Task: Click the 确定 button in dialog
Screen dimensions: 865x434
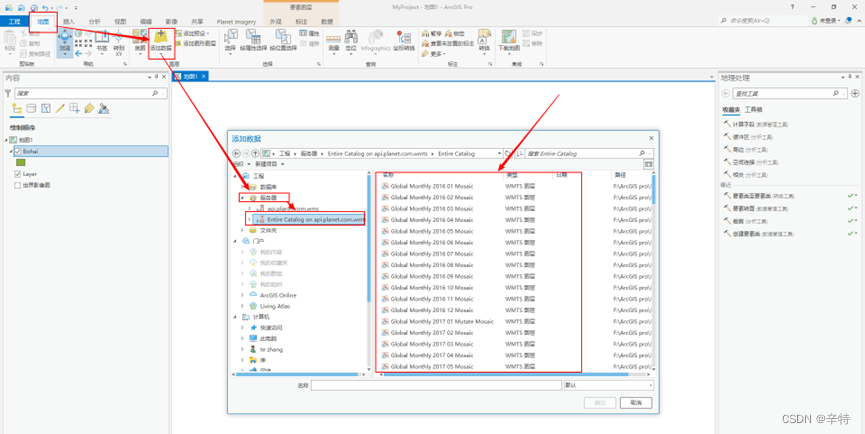Action: 600,403
